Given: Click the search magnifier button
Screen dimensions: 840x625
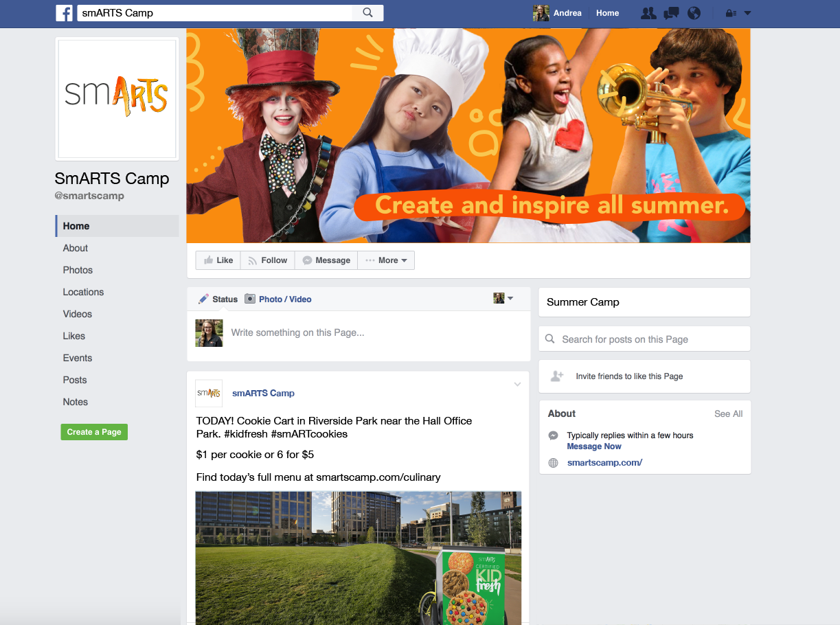Looking at the screenshot, I should point(367,13).
